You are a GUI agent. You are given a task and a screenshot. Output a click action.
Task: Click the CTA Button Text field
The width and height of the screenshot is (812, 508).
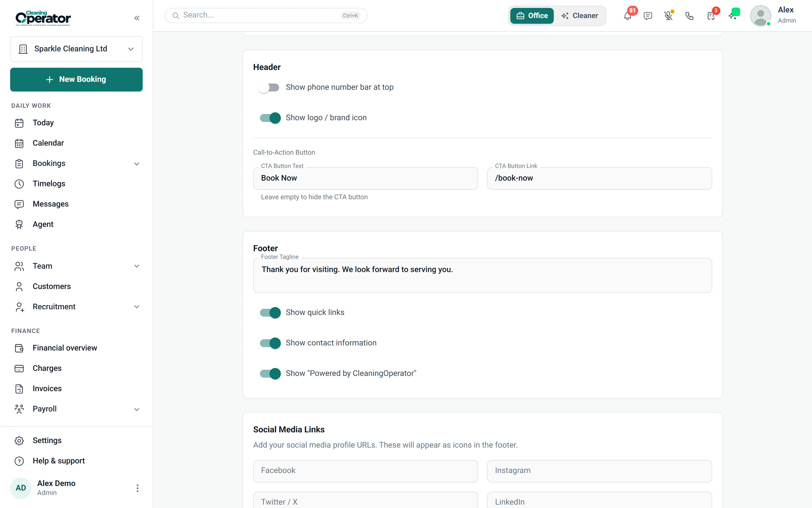[365, 178]
